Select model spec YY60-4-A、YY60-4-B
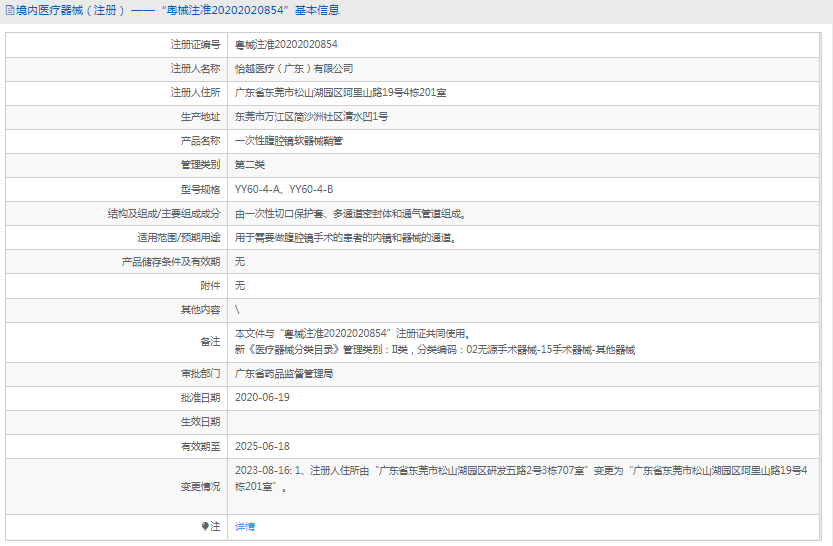The image size is (833, 546). coord(284,190)
